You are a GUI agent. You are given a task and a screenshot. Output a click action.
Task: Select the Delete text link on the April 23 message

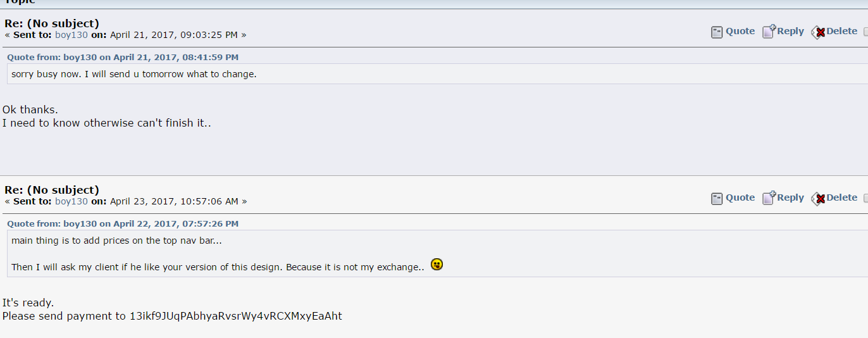click(x=841, y=197)
